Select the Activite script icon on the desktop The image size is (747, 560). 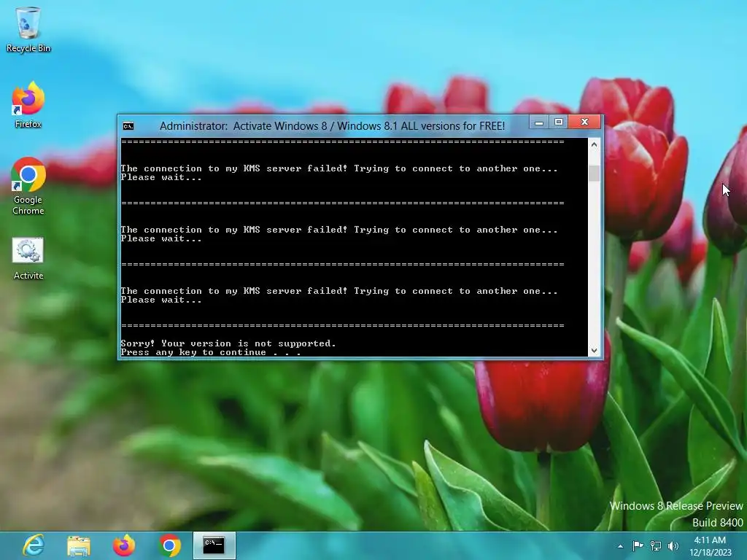tap(28, 259)
